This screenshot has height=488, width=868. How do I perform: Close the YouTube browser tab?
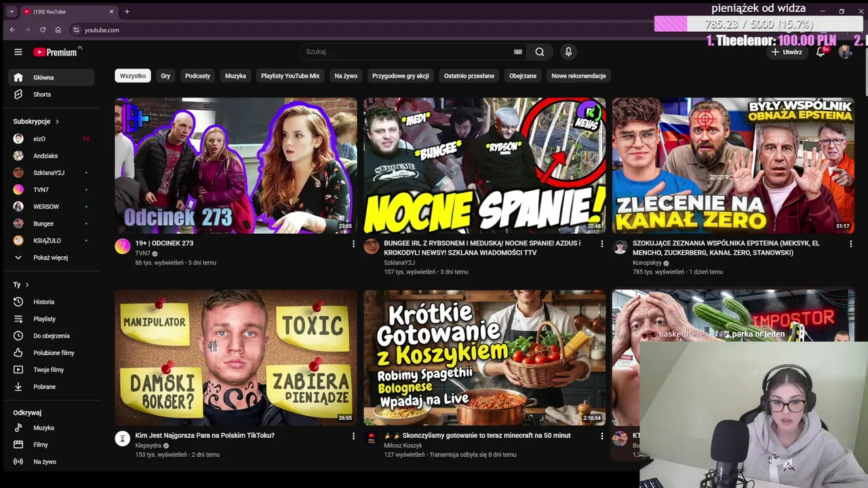[x=112, y=12]
